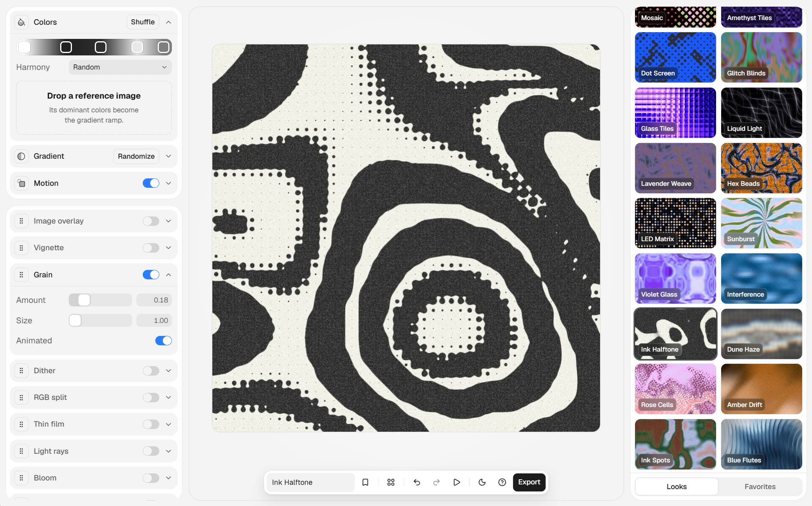Click the Gradient half-circle icon
Image resolution: width=812 pixels, height=506 pixels.
[x=22, y=156]
